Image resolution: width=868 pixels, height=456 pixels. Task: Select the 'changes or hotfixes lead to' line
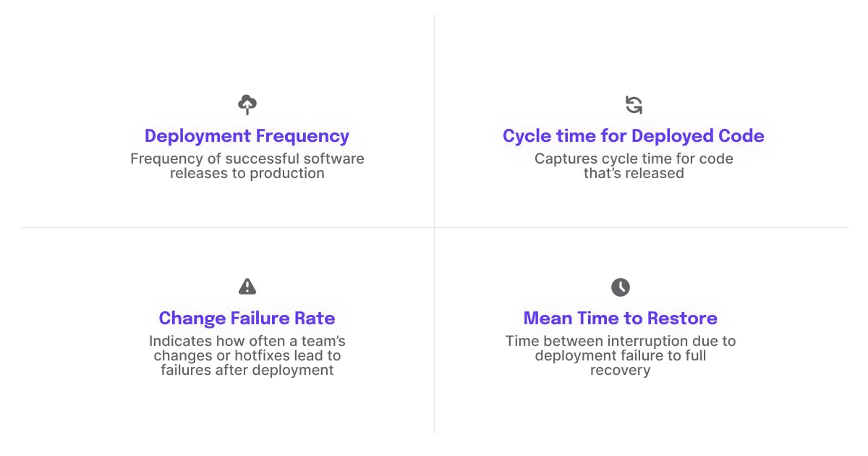coord(247,355)
